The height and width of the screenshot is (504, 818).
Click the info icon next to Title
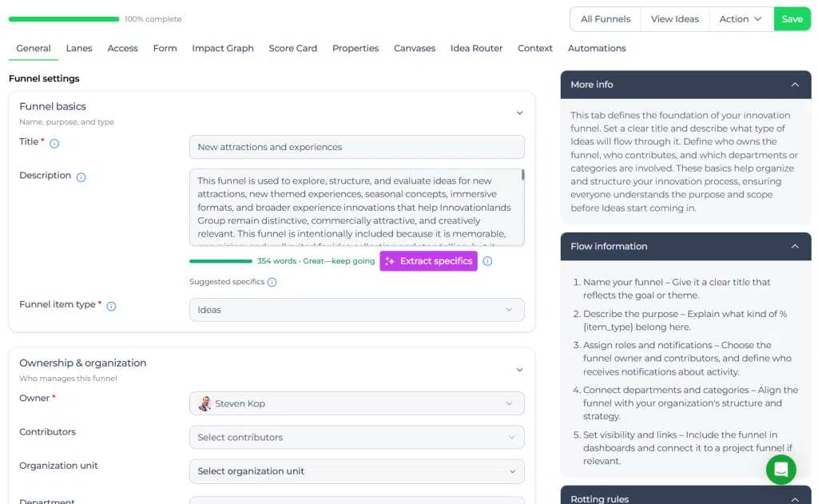(54, 144)
